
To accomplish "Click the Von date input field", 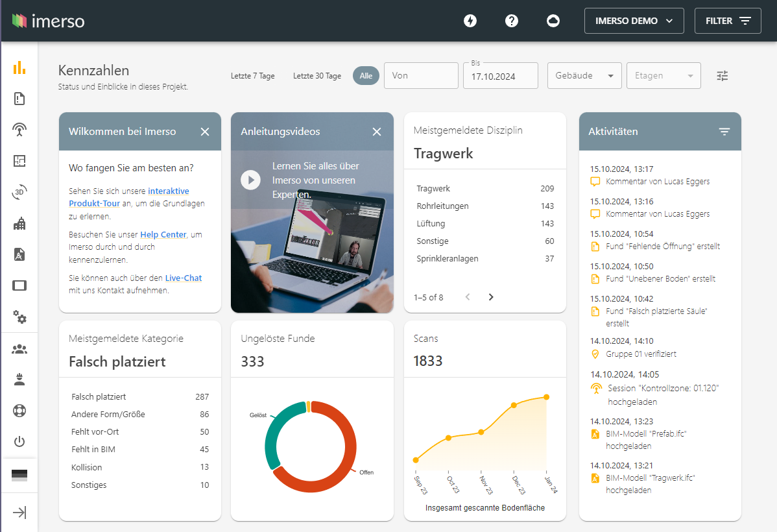I will [x=421, y=75].
